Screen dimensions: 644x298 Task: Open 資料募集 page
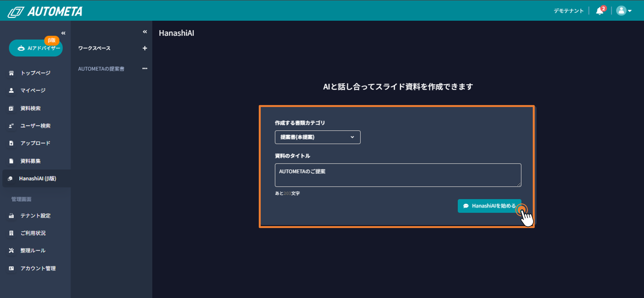pyautogui.click(x=30, y=161)
